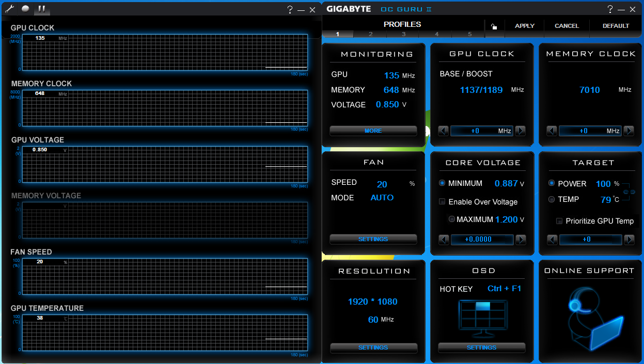
Task: Select the POWER target radio button
Action: click(552, 183)
